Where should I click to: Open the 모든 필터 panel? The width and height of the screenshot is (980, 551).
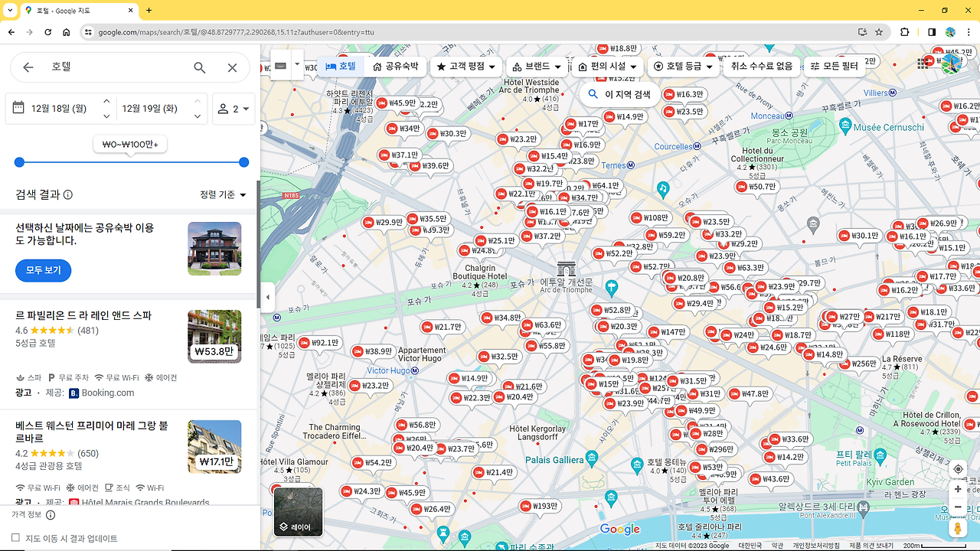(835, 67)
